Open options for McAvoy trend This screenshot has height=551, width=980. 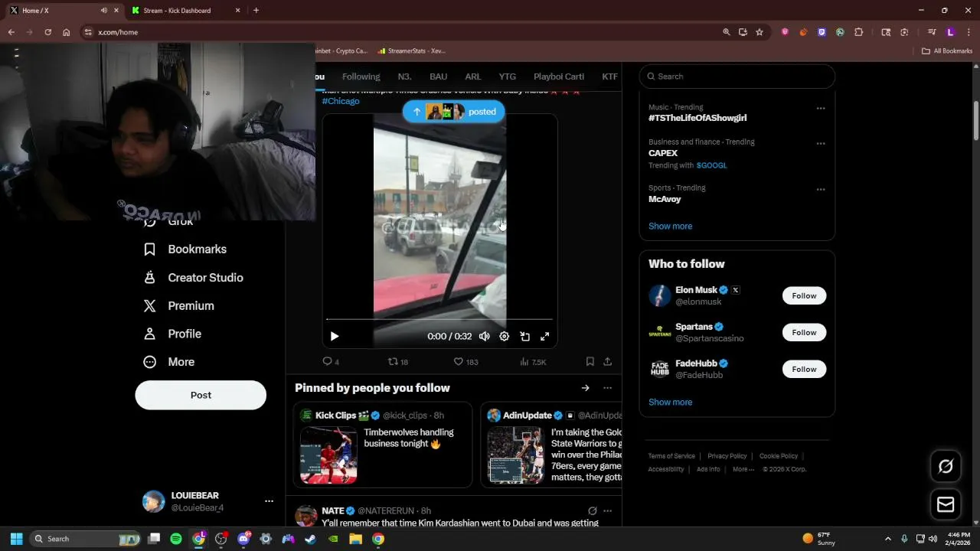point(821,189)
